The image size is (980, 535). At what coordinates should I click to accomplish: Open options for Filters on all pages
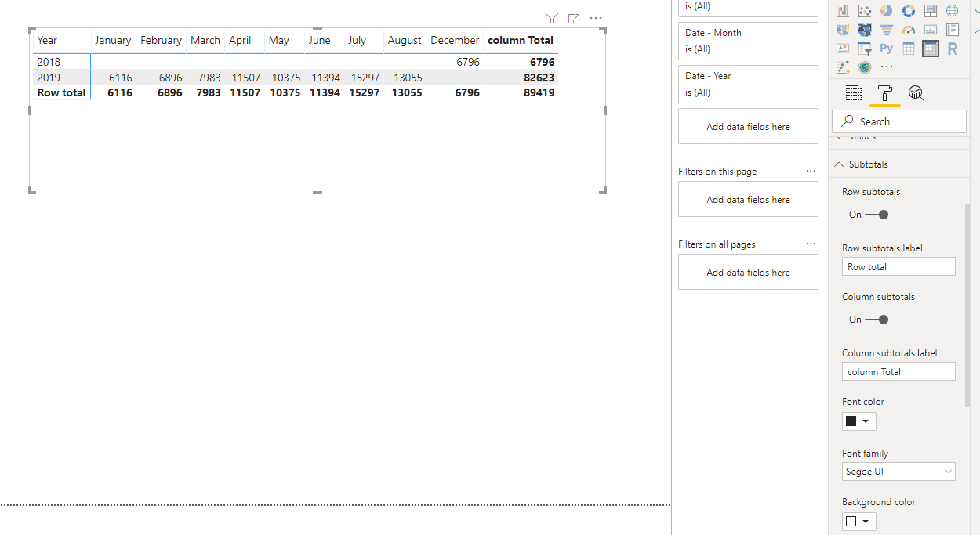[x=811, y=244]
